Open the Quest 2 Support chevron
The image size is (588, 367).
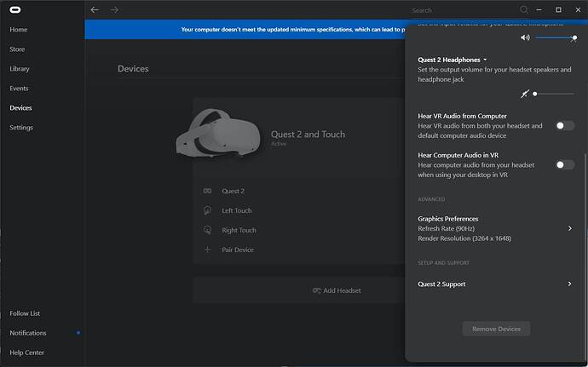pos(569,284)
